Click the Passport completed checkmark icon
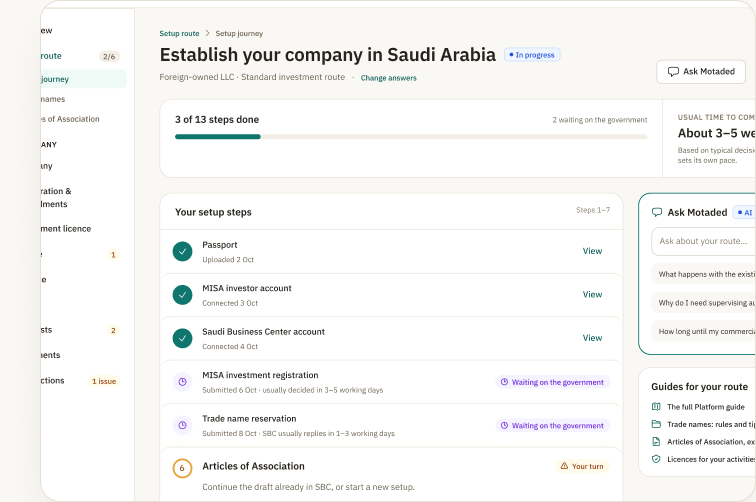756x502 pixels. pyautogui.click(x=182, y=251)
